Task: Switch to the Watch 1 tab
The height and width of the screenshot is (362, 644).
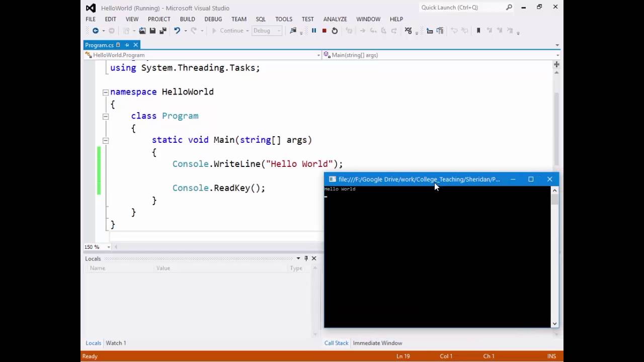Action: [x=116, y=343]
